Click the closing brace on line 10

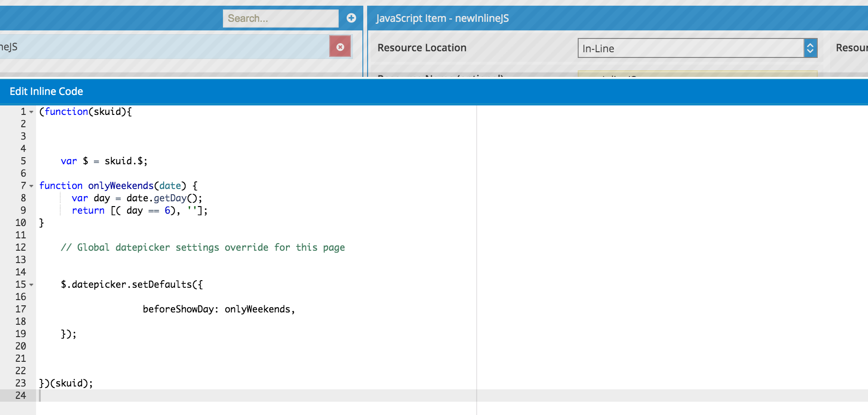point(41,223)
